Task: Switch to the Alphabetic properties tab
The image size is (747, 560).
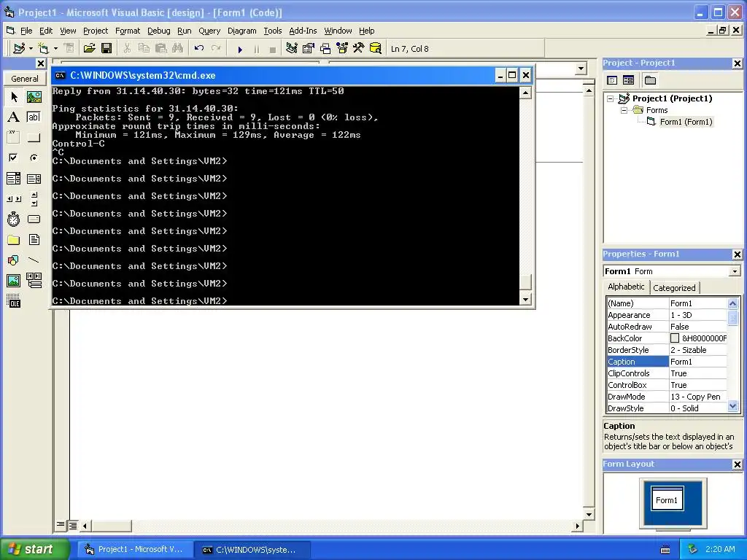Action: 626,287
